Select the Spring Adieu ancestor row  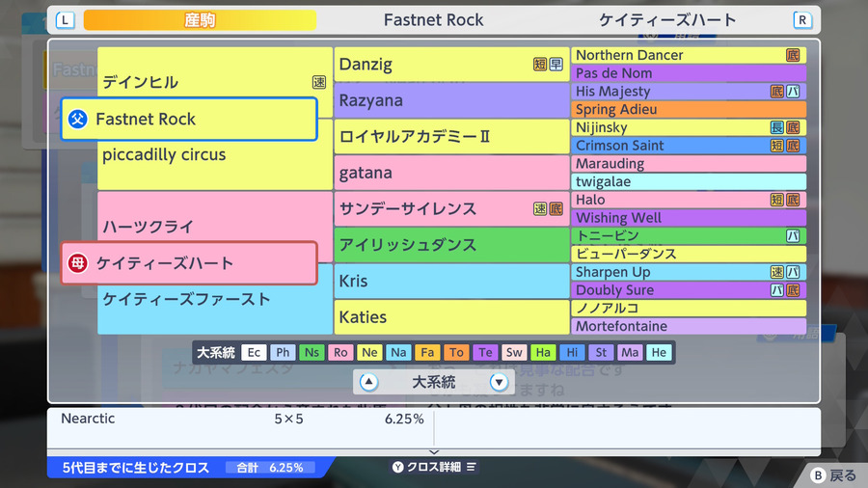click(x=689, y=110)
